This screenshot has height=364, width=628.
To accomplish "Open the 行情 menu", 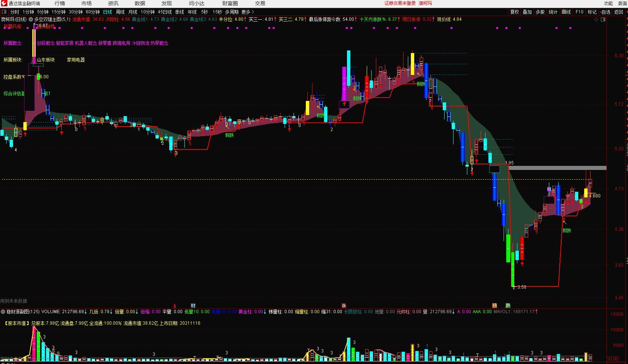I will (60, 3).
